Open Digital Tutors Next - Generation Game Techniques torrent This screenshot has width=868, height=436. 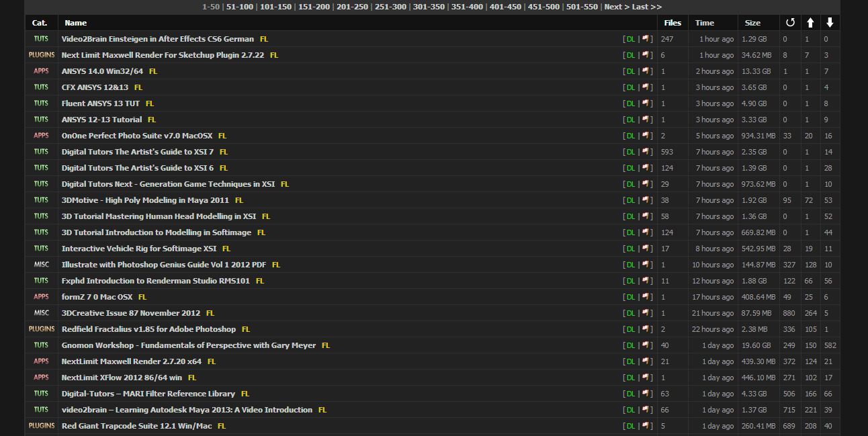click(168, 184)
